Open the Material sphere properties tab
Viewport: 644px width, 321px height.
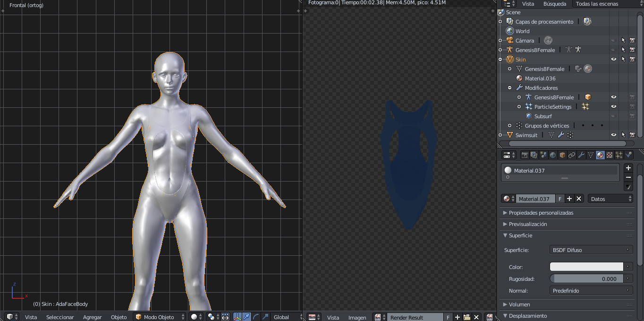click(x=600, y=155)
